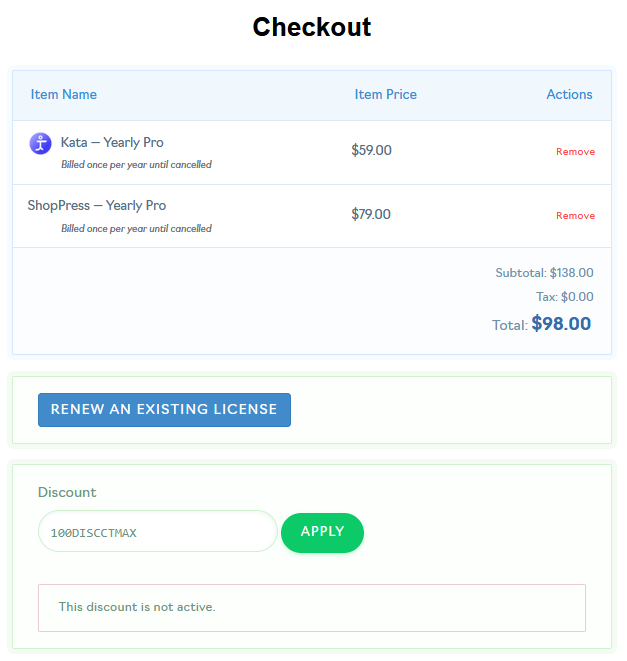The image size is (627, 661).
Task: Click the $79.00 ShopPress price
Action: click(x=371, y=214)
